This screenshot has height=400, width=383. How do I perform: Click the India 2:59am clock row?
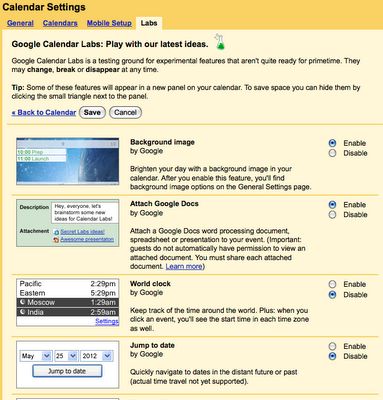(x=68, y=312)
